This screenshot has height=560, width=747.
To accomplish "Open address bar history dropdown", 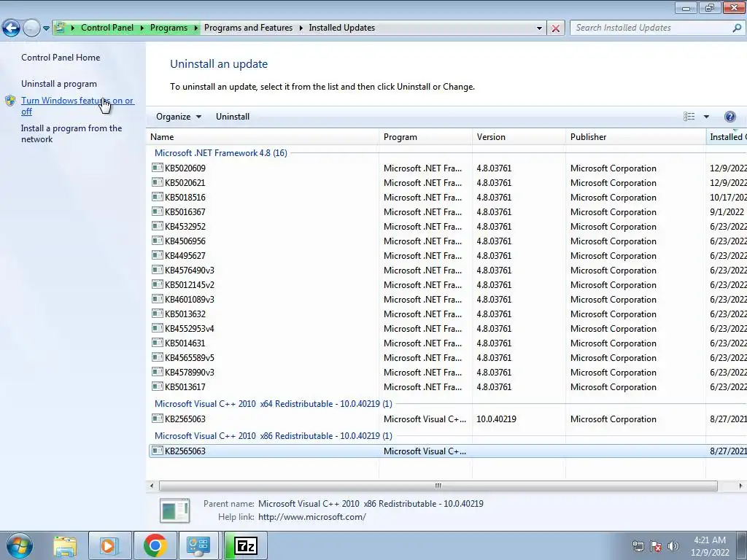I will point(539,28).
